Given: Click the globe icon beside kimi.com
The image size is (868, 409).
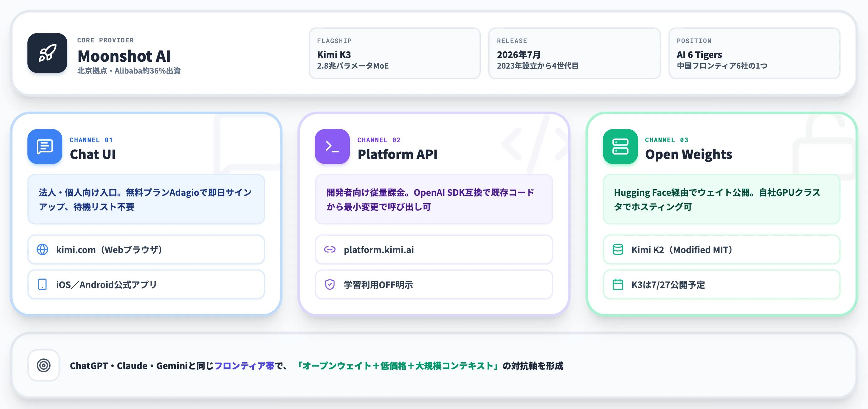Looking at the screenshot, I should click(x=42, y=250).
